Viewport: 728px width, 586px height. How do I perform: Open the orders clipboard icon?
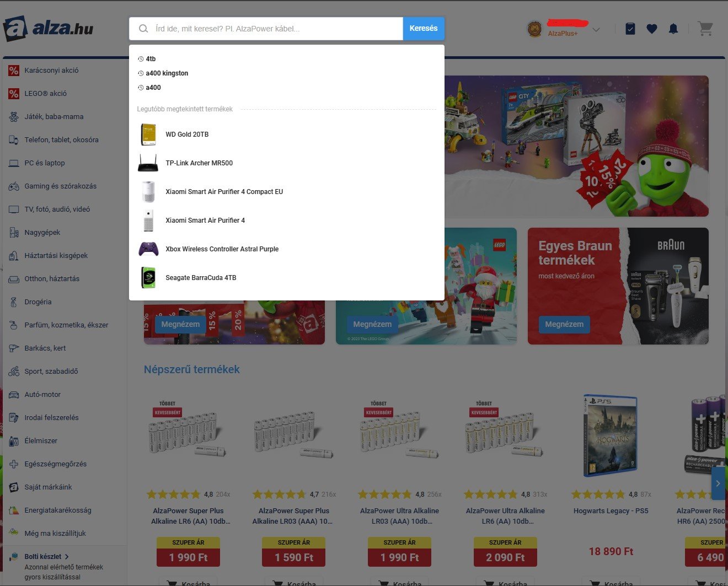pyautogui.click(x=630, y=29)
